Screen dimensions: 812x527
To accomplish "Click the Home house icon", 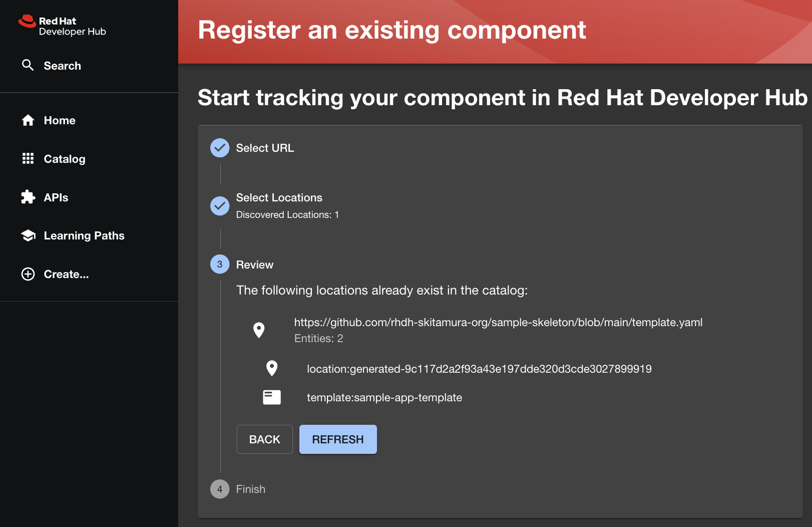I will tap(28, 120).
